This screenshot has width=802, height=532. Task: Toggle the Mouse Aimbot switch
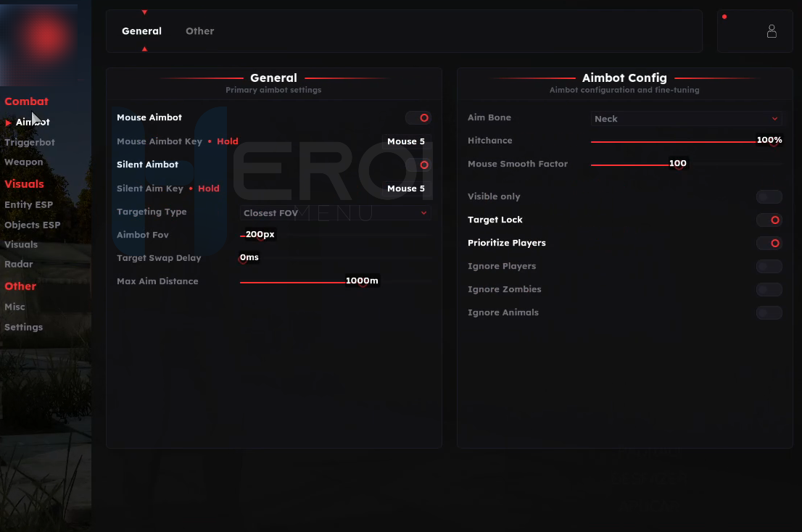coord(418,117)
